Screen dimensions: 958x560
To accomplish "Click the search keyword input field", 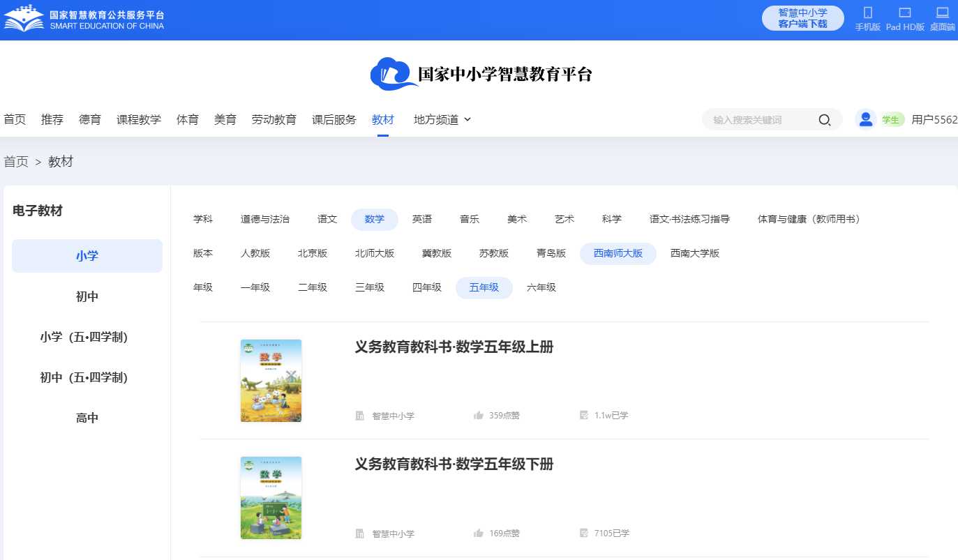I will pos(761,120).
